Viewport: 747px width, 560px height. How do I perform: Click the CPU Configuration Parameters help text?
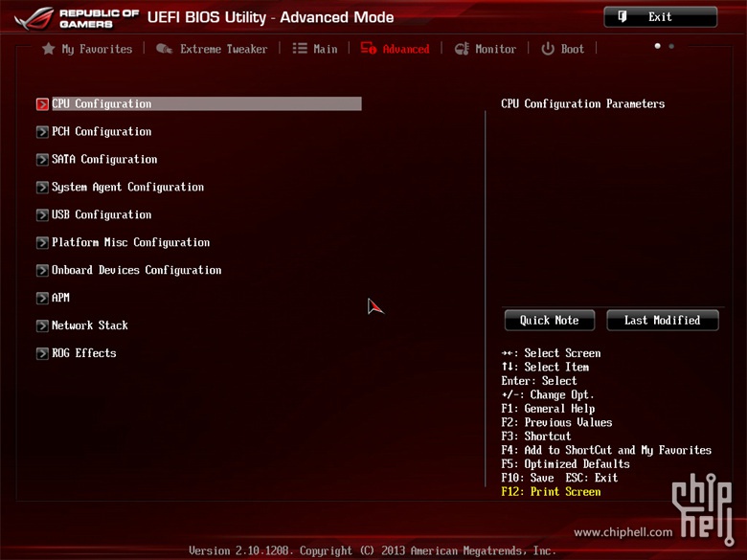click(x=582, y=103)
